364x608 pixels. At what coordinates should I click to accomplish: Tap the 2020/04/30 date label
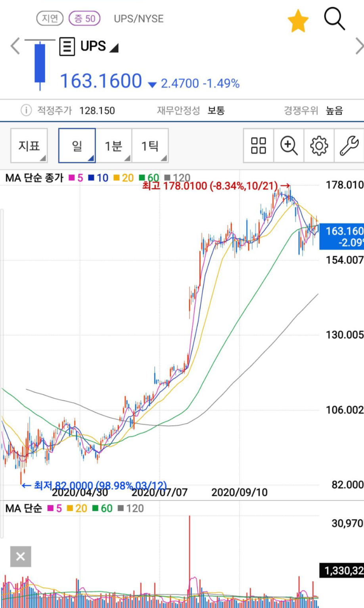click(x=80, y=493)
